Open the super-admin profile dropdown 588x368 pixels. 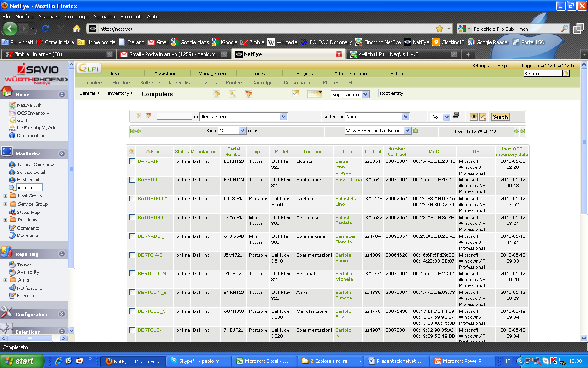(x=350, y=94)
